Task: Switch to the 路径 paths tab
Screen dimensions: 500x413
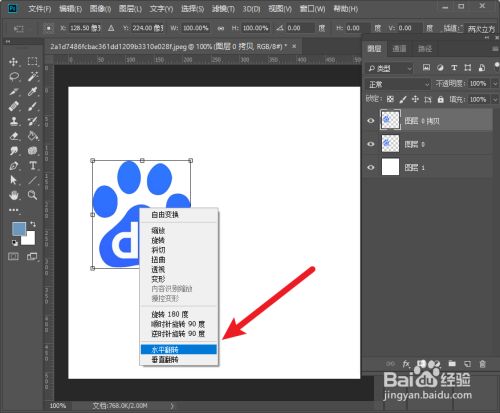Action: click(x=425, y=49)
